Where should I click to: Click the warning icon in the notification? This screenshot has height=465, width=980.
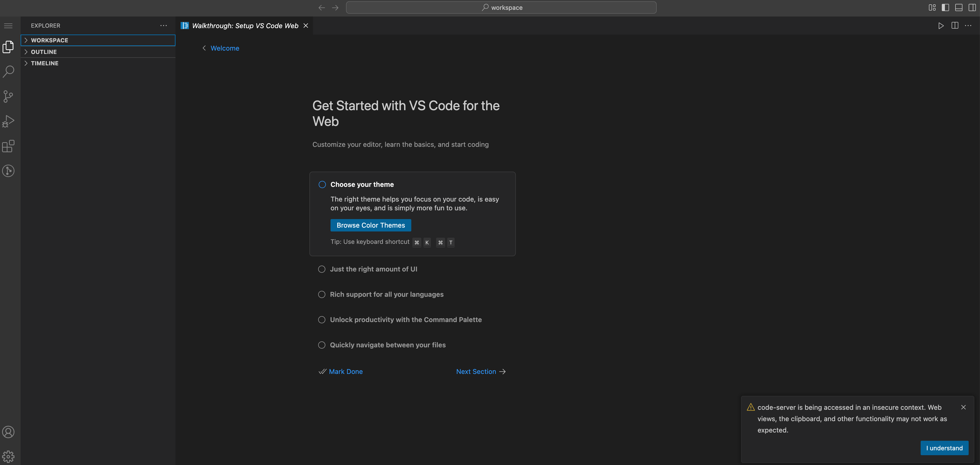coord(751,407)
